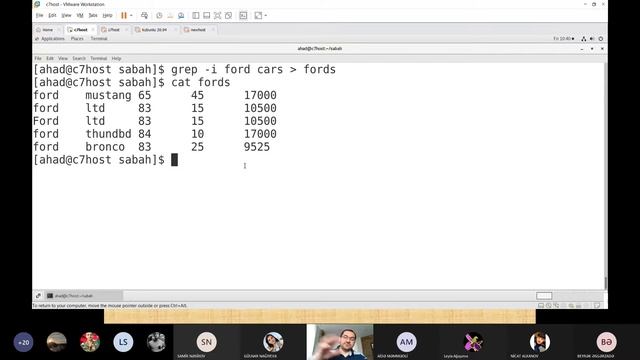This screenshot has height=360, width=640.
Task: Open the VMware View menu
Action: pos(66,16)
